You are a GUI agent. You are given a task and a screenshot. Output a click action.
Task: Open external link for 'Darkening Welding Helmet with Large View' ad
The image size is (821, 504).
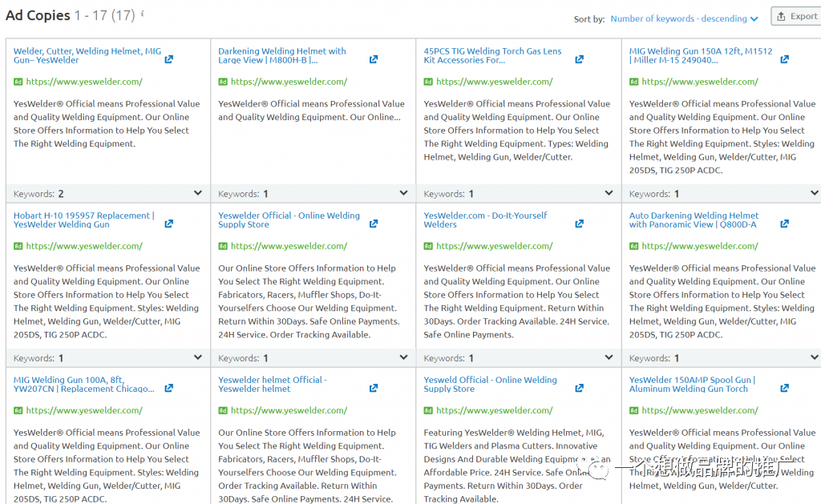click(374, 59)
